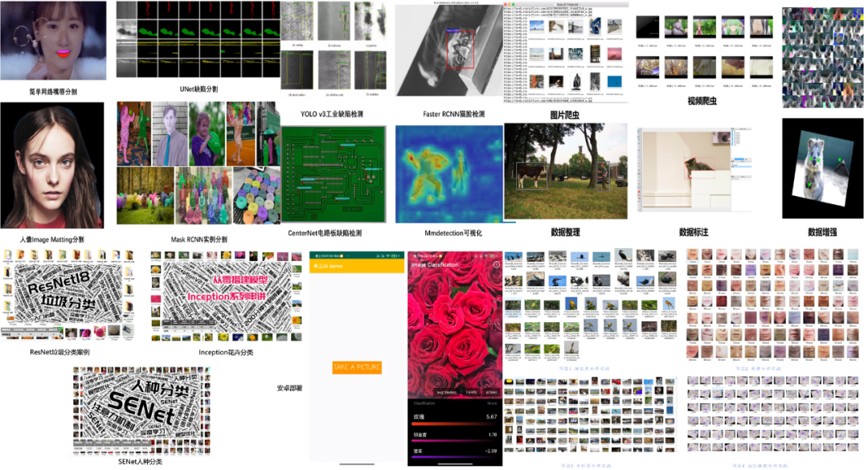Open the lips close-up dataset grid
Image resolution: width=868 pixels, height=470 pixels.
[x=773, y=305]
